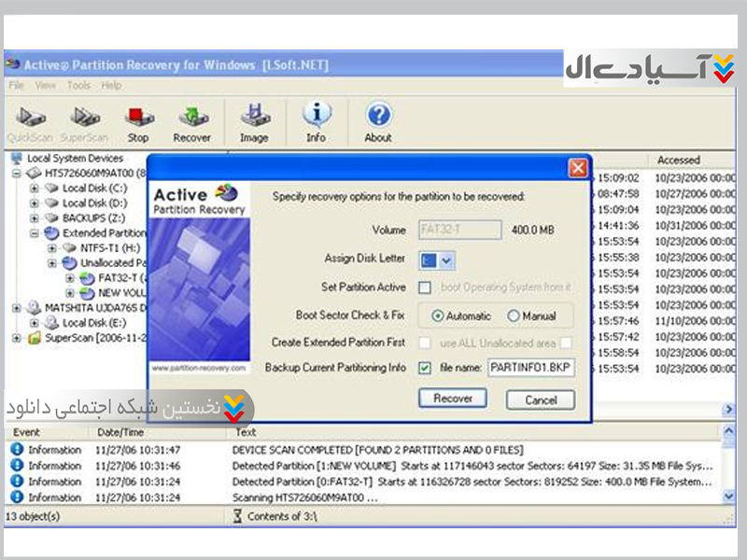Show partition Info from toolbar
The image size is (747, 560).
pos(317,119)
